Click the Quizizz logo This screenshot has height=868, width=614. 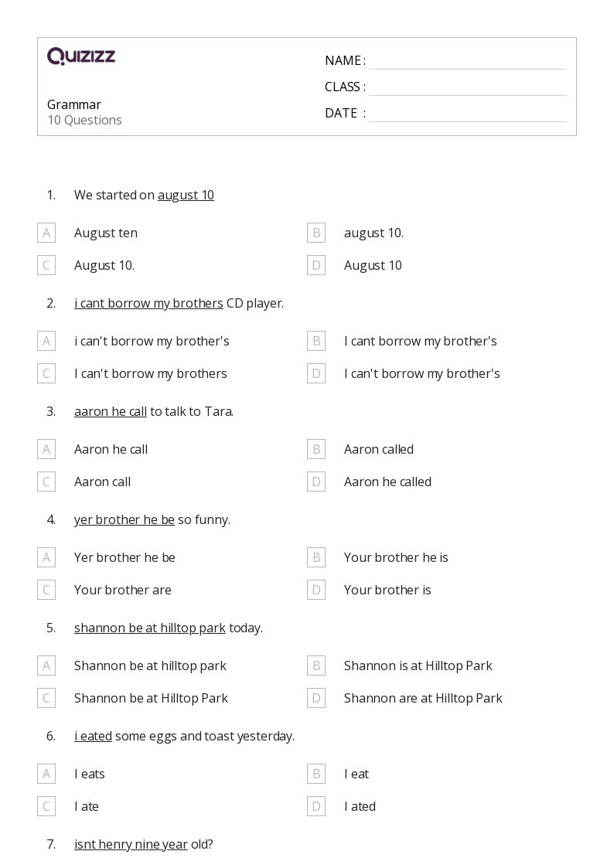point(81,56)
